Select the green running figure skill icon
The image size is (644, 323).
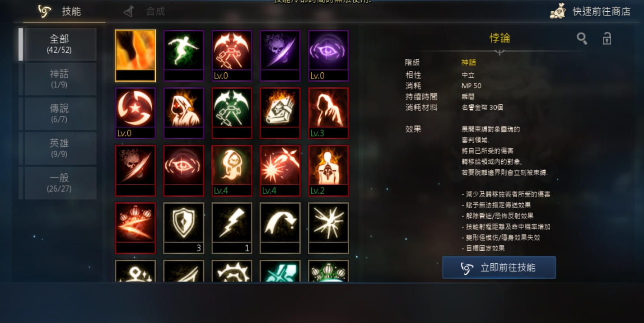183,56
